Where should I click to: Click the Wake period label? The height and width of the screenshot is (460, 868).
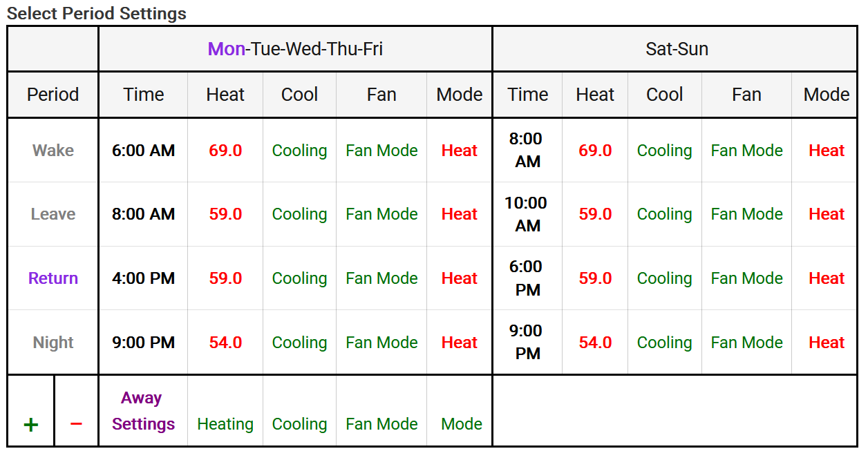(x=53, y=151)
